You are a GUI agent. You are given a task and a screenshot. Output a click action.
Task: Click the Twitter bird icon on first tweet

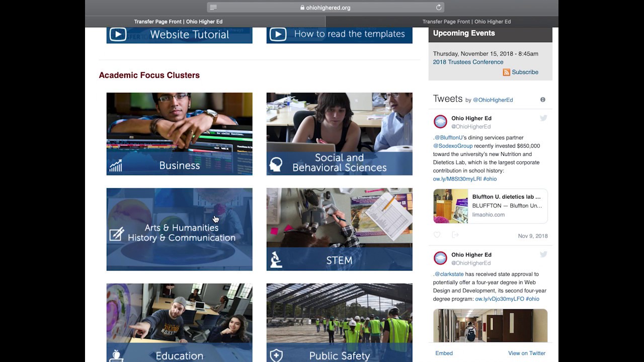pyautogui.click(x=543, y=118)
